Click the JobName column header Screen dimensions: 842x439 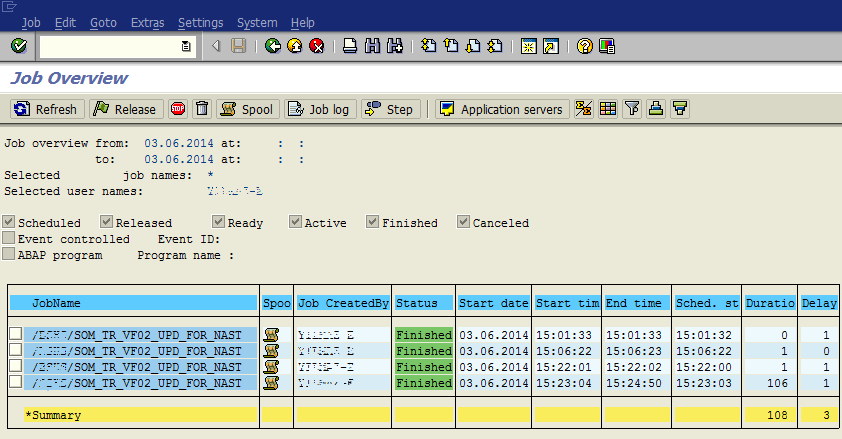[134, 303]
